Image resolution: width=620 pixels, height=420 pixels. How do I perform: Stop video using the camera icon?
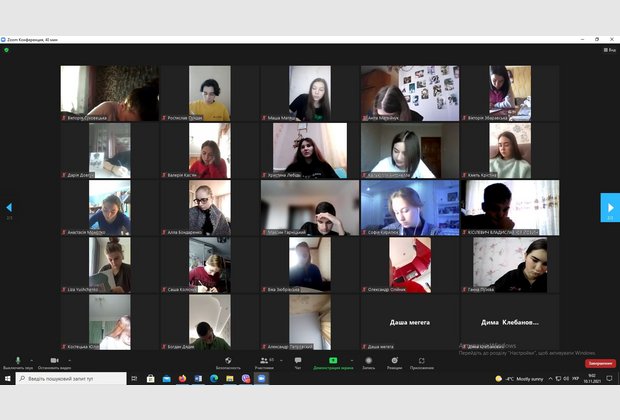coord(55,363)
